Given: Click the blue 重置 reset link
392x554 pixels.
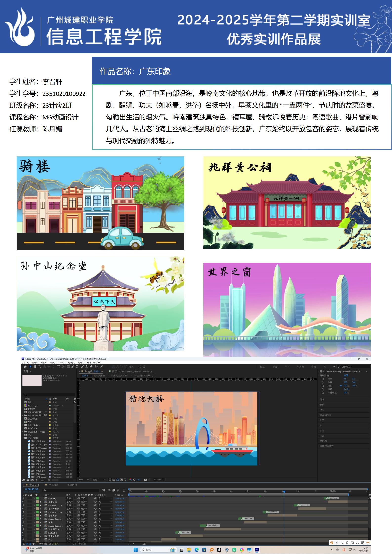Looking at the screenshot, I should (x=346, y=375).
